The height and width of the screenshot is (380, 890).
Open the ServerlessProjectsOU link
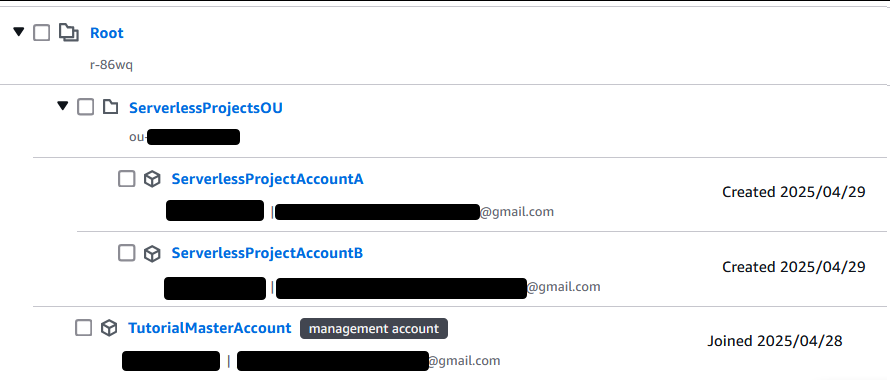pyautogui.click(x=206, y=108)
